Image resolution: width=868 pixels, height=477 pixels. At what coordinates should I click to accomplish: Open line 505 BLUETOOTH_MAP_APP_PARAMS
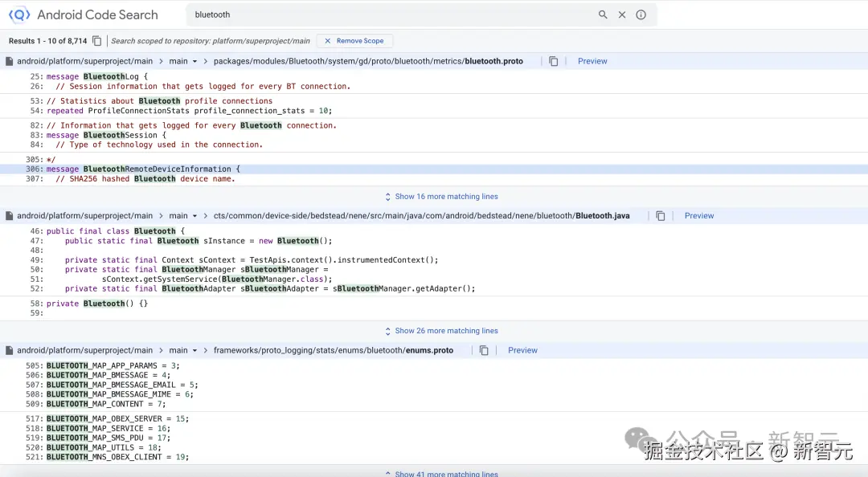coord(113,365)
